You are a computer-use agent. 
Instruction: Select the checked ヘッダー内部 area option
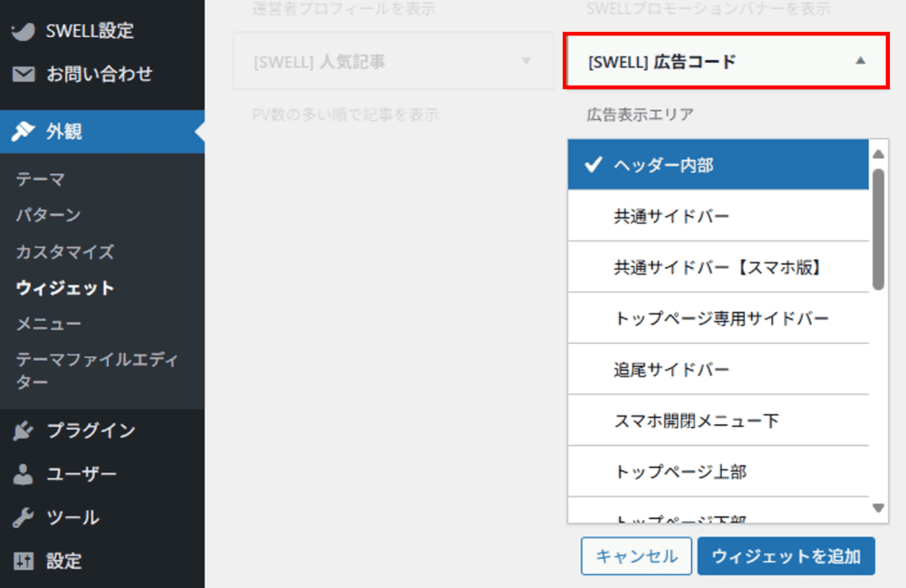[x=718, y=164]
